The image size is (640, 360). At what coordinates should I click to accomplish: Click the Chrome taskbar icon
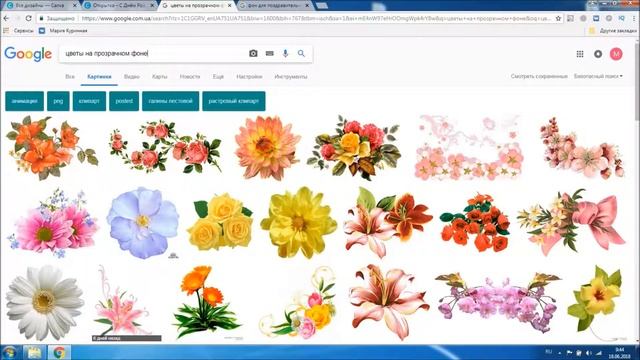pos(59,352)
